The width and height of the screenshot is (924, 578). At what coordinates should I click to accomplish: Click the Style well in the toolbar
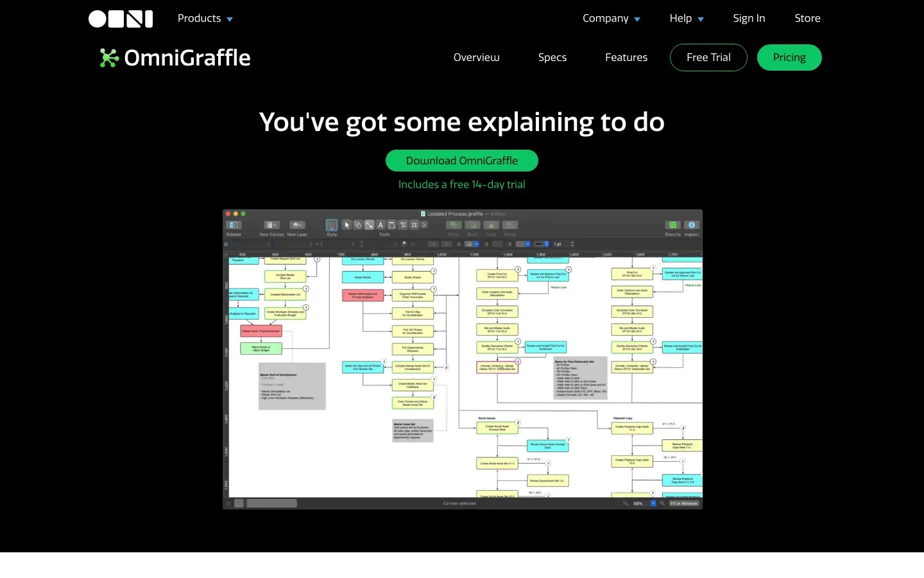pyautogui.click(x=332, y=225)
